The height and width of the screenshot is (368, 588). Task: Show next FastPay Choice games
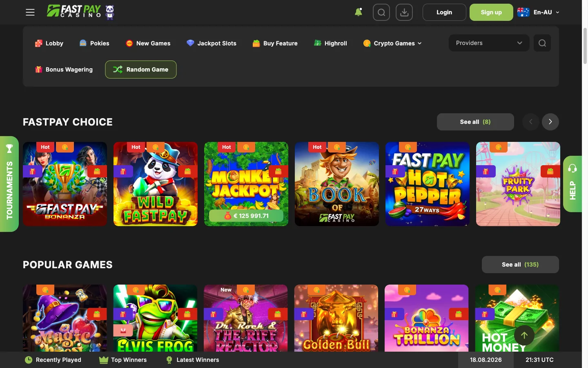(x=550, y=122)
